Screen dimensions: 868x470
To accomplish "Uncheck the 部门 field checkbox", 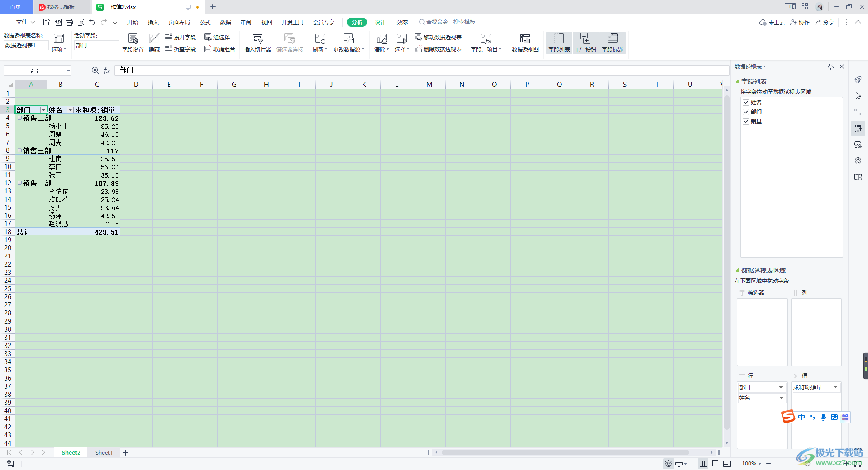I will tap(746, 112).
